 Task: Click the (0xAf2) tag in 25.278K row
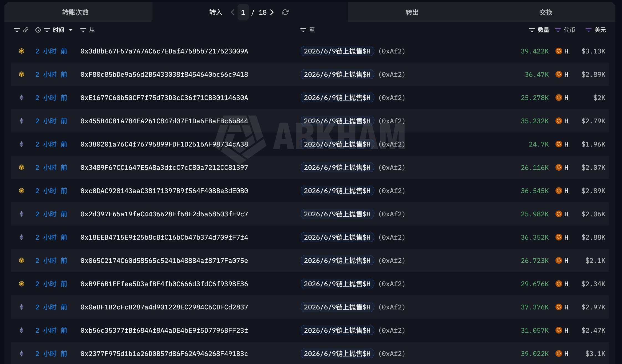click(392, 98)
